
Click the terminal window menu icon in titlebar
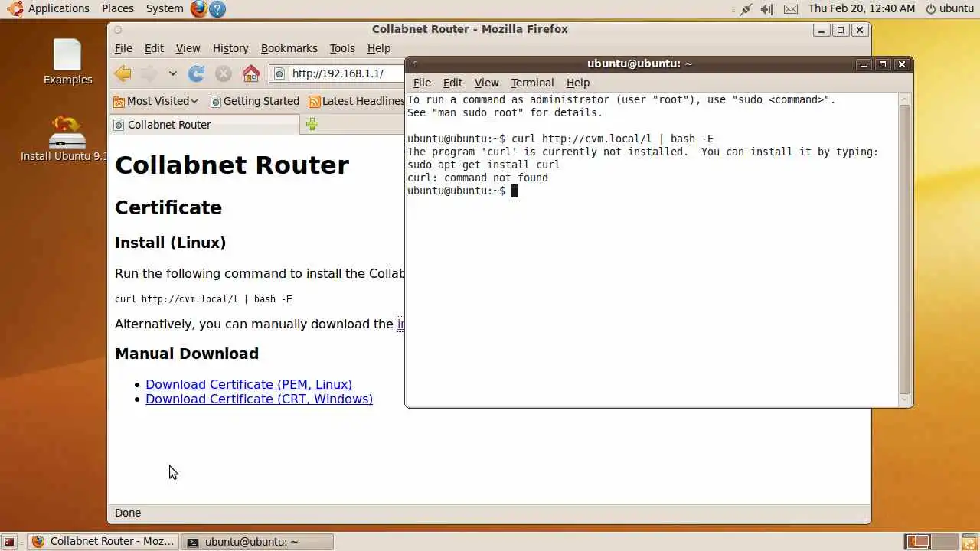[415, 64]
